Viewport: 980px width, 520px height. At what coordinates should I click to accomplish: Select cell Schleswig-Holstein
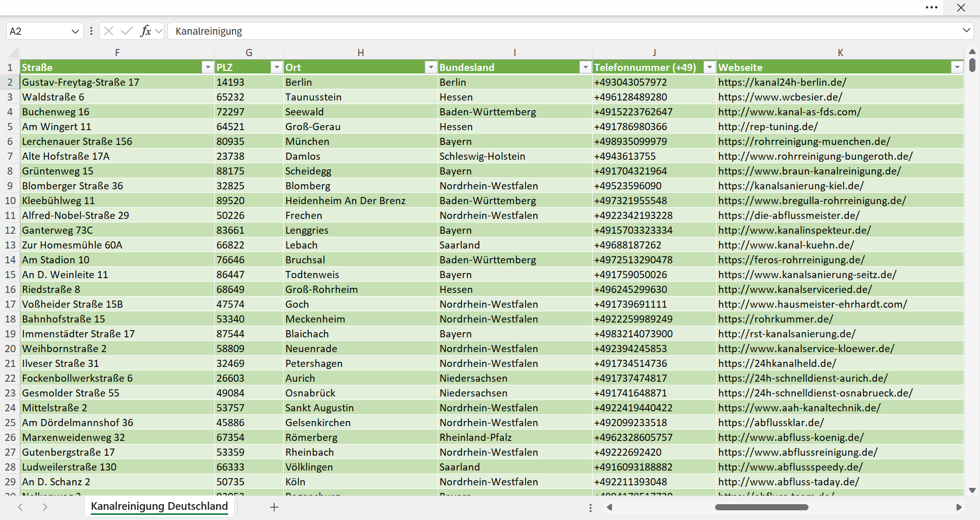(514, 156)
